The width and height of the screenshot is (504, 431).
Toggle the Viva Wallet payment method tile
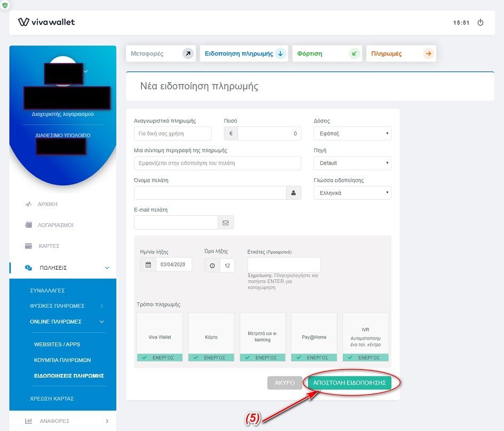[x=160, y=337]
